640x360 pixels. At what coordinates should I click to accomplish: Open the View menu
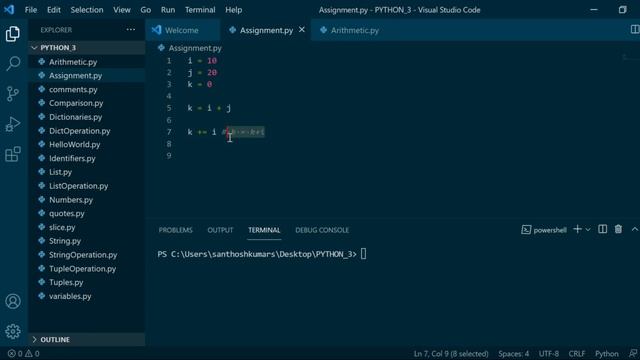point(122,10)
